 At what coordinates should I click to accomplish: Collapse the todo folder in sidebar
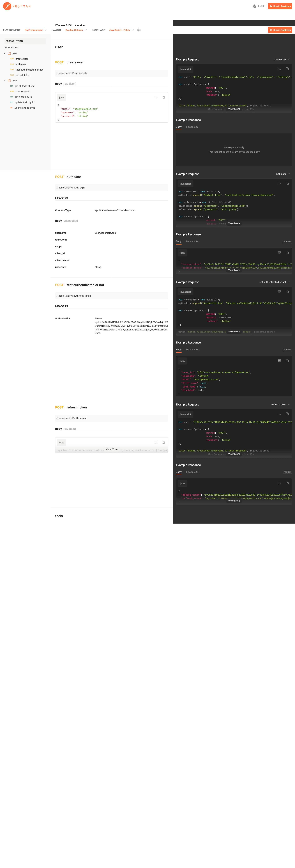point(5,80)
